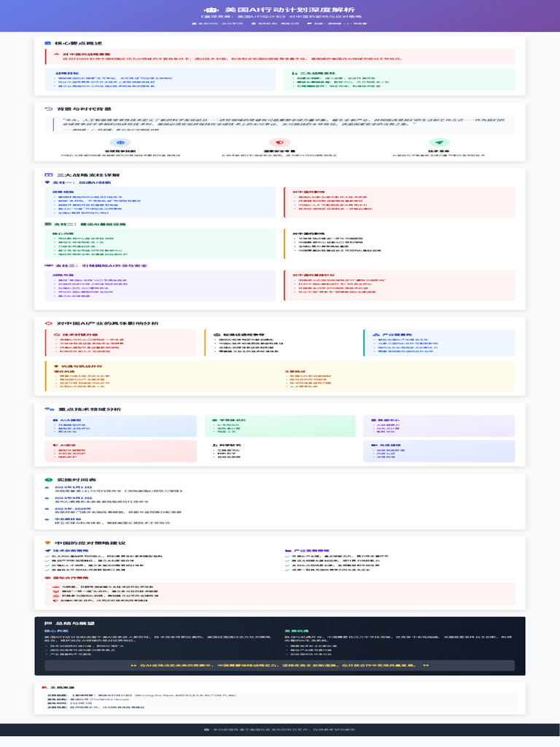
Task: Click the icon beside 机遇与挑战并存
Action: point(56,366)
